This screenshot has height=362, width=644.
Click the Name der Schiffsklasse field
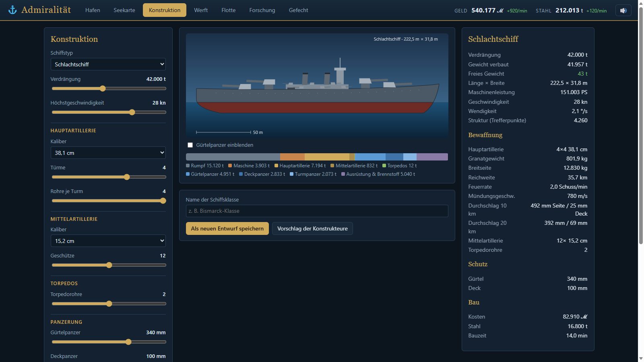coord(317,211)
